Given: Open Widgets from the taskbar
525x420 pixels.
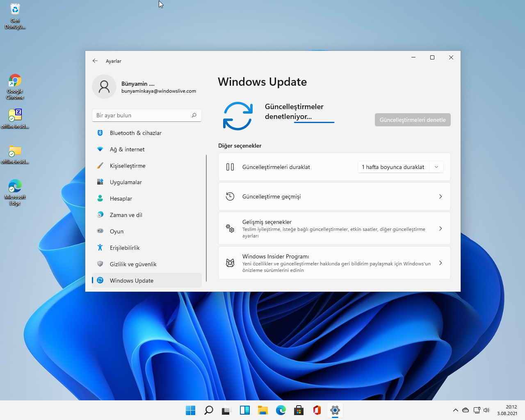Looking at the screenshot, I should coord(245,410).
